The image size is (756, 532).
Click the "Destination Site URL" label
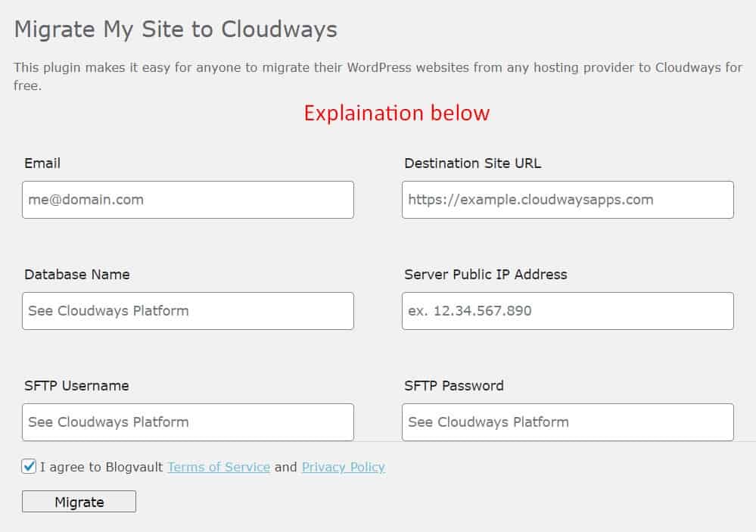tap(472, 163)
